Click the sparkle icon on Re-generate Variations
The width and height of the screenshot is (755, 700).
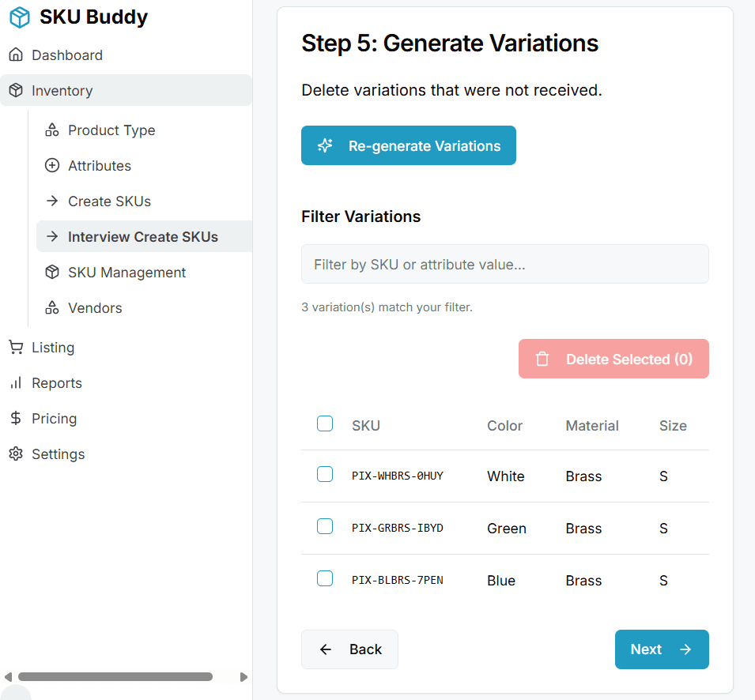pyautogui.click(x=325, y=145)
